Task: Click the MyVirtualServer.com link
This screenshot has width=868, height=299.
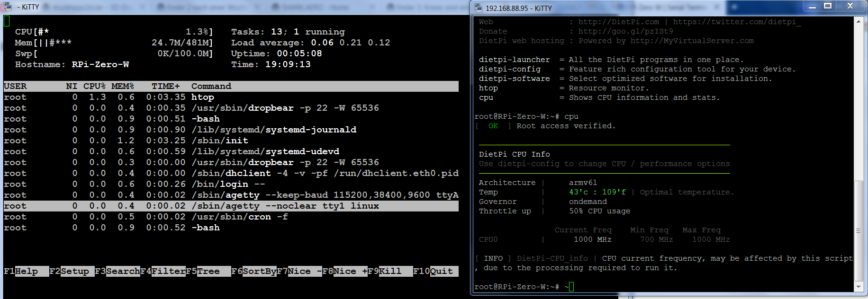Action: (692, 41)
